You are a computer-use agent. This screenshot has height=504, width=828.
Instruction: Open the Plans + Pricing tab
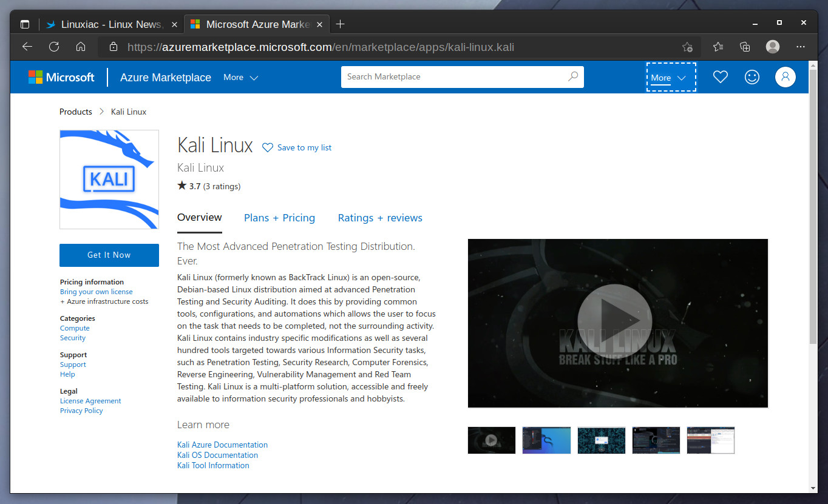pos(279,218)
